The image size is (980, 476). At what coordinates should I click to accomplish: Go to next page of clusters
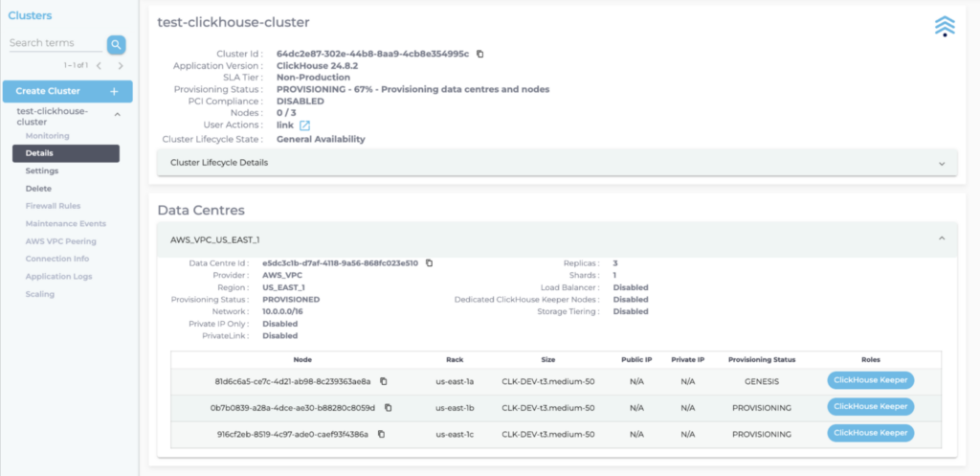click(121, 65)
